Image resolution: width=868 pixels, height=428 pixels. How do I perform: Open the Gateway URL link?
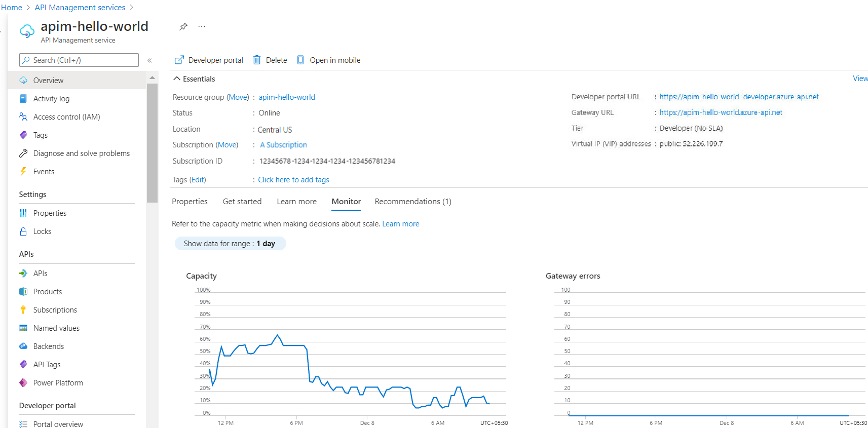[721, 112]
